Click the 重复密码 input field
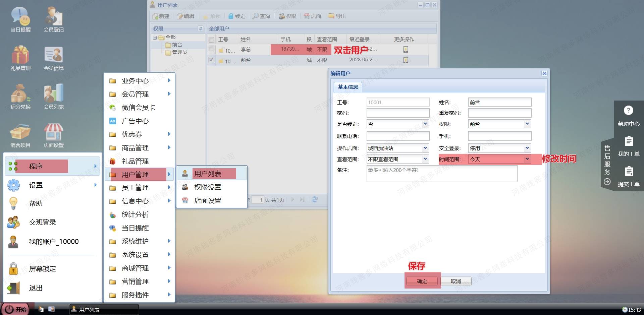The height and width of the screenshot is (315, 644). [500, 113]
